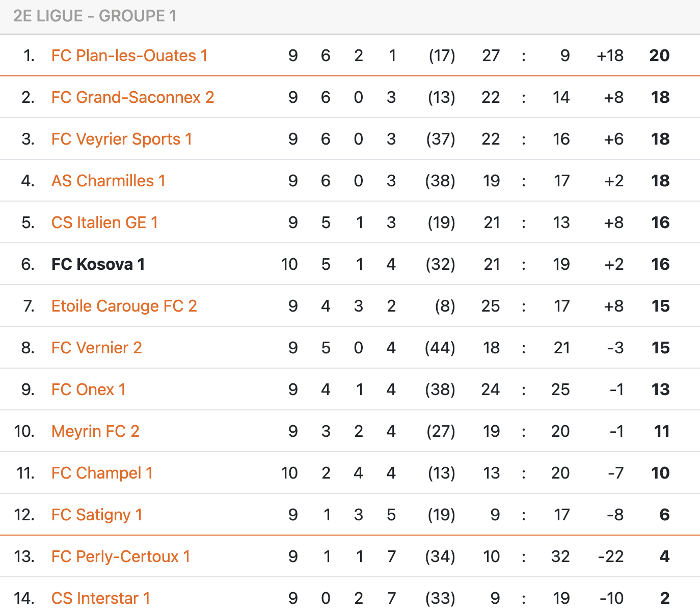
Task: Select the AS Charmilles 1 link
Action: pos(108,181)
